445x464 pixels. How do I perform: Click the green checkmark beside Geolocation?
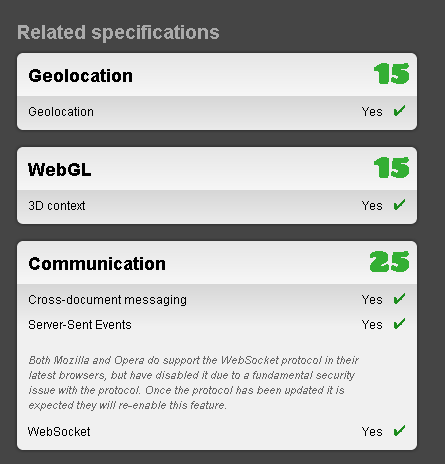tap(399, 111)
